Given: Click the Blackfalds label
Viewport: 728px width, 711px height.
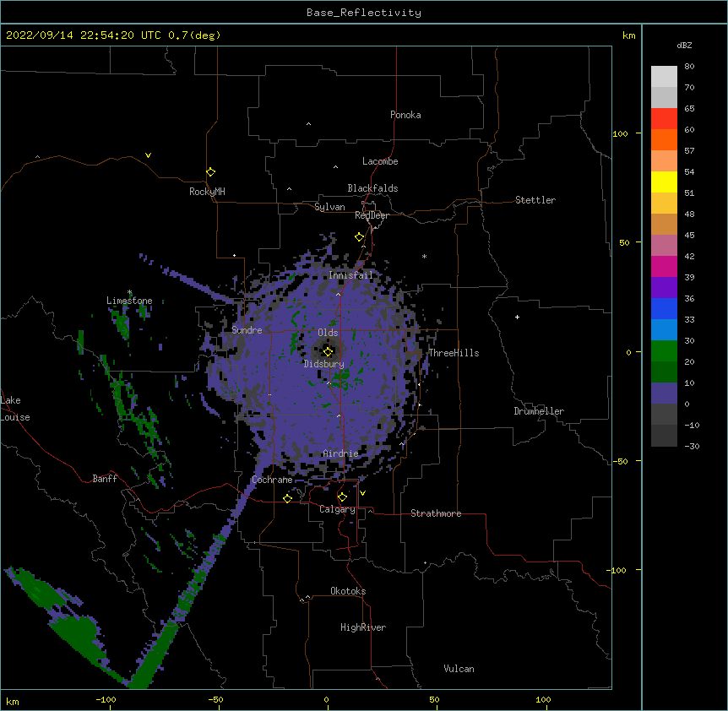Looking at the screenshot, I should pos(372,188).
